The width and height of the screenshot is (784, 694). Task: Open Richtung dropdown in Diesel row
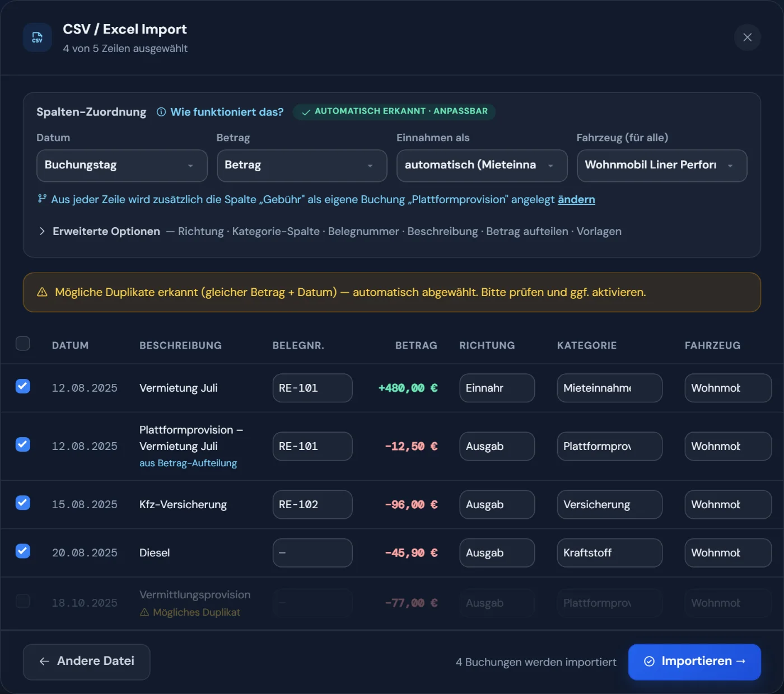tap(497, 553)
